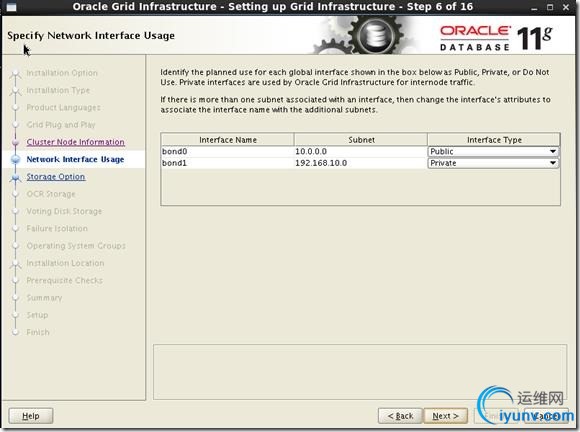Click the window menu icon in title bar
The height and width of the screenshot is (432, 580).
coord(11,7)
